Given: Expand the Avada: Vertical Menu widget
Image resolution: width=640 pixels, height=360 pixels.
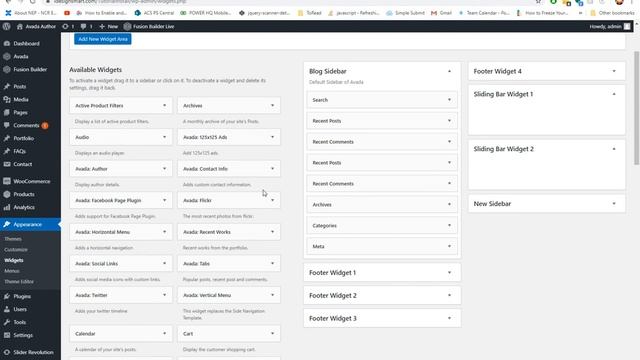Looking at the screenshot, I should pos(272,295).
